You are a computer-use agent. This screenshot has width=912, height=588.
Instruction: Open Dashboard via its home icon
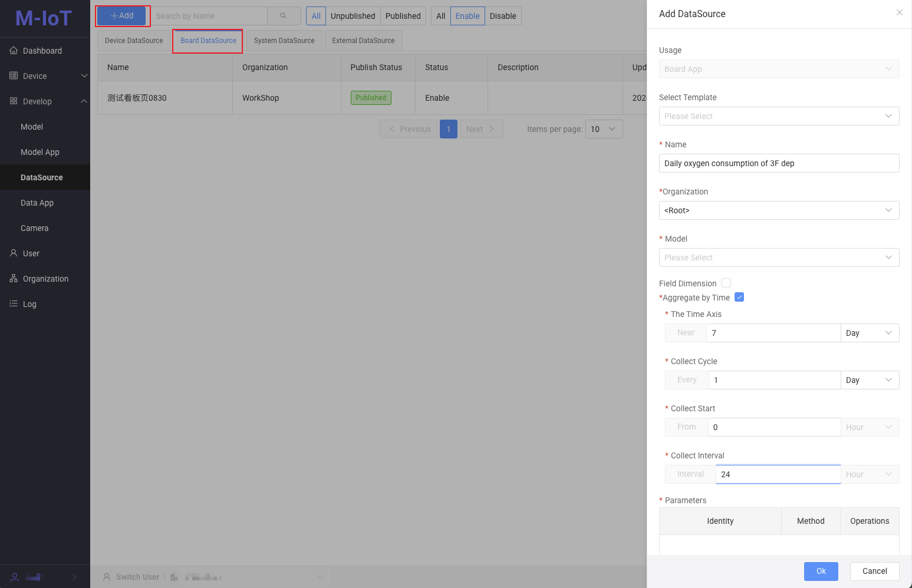click(14, 51)
